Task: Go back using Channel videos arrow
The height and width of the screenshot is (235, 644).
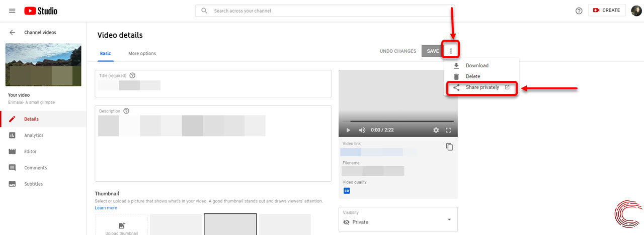Action: pos(12,33)
